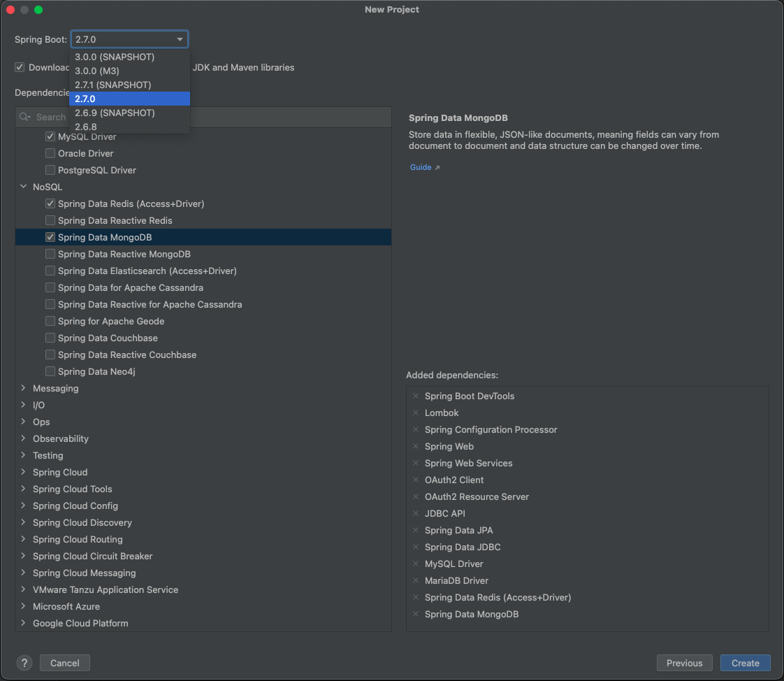Check the Oracle Driver checkbox
Screen dimensions: 784x681
50,153
